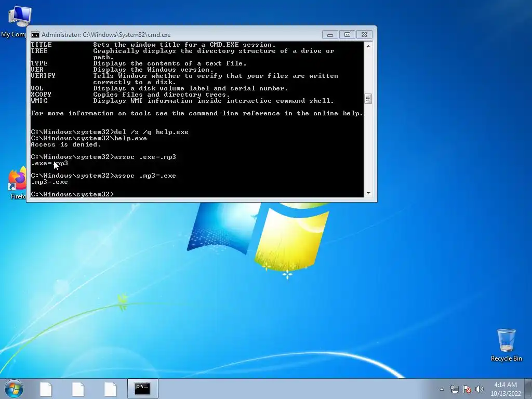Select the cmd.exe taskbar button

tap(142, 389)
